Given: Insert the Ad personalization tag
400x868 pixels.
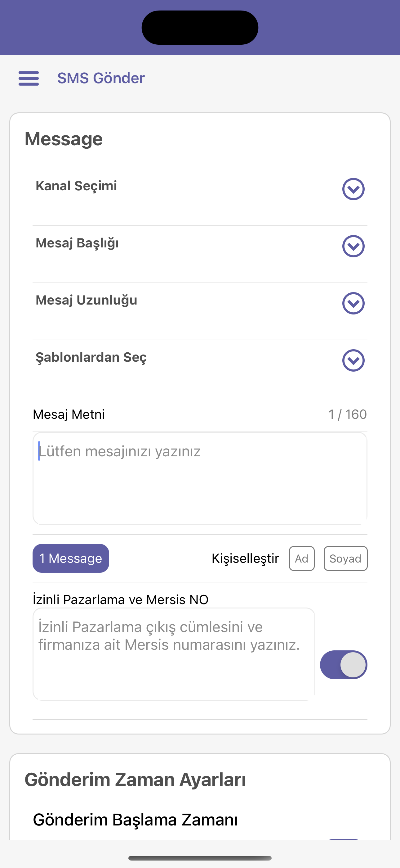Looking at the screenshot, I should coord(302,558).
